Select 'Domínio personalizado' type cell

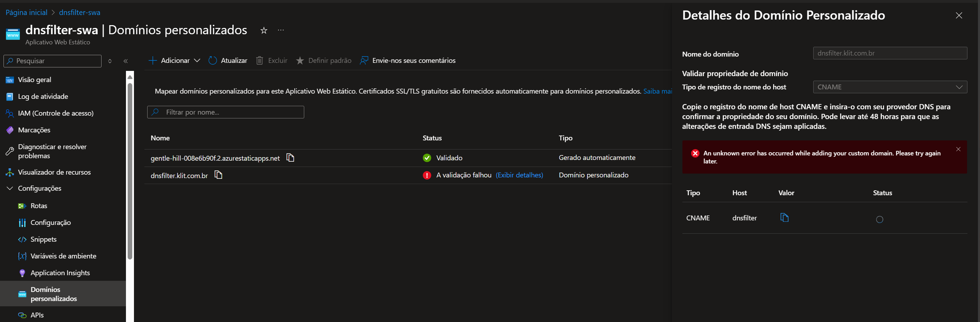pos(593,175)
